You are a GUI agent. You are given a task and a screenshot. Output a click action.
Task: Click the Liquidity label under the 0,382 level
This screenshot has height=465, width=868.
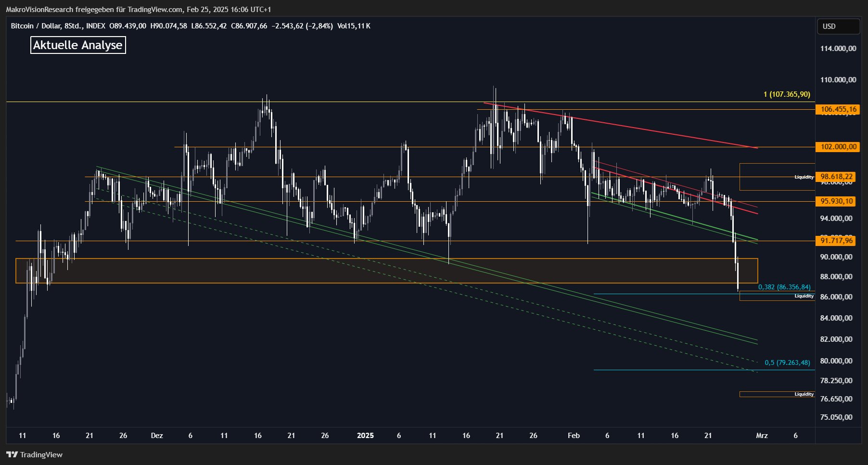pos(804,296)
